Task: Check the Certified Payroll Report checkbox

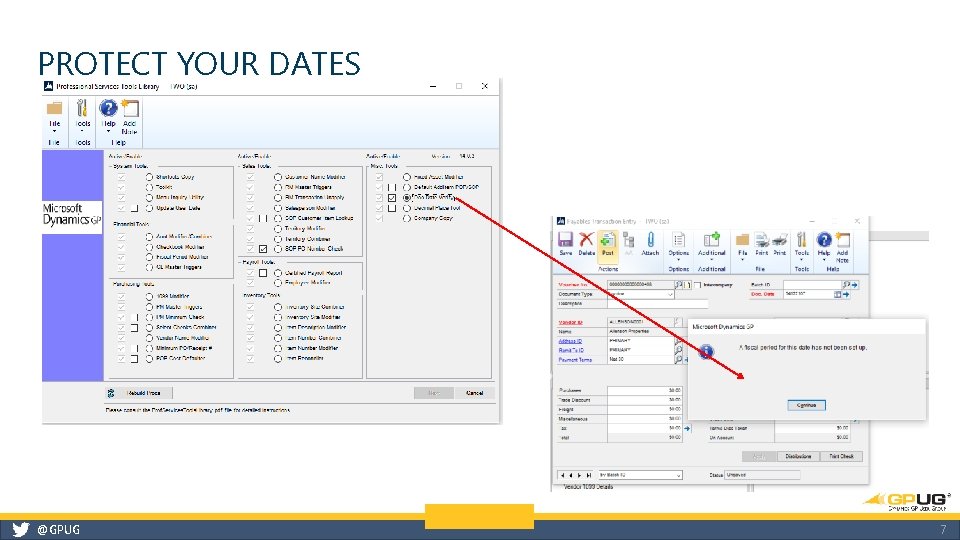Action: (x=263, y=273)
